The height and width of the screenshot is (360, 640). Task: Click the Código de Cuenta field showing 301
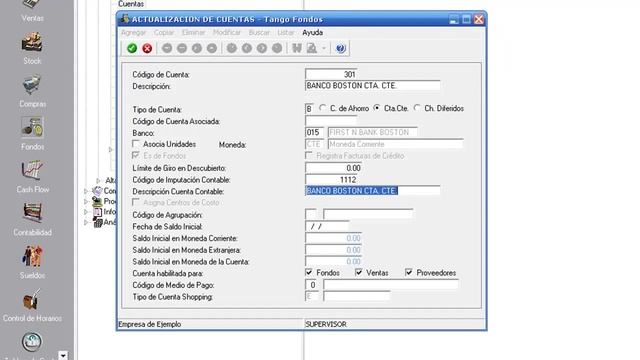coord(331,74)
